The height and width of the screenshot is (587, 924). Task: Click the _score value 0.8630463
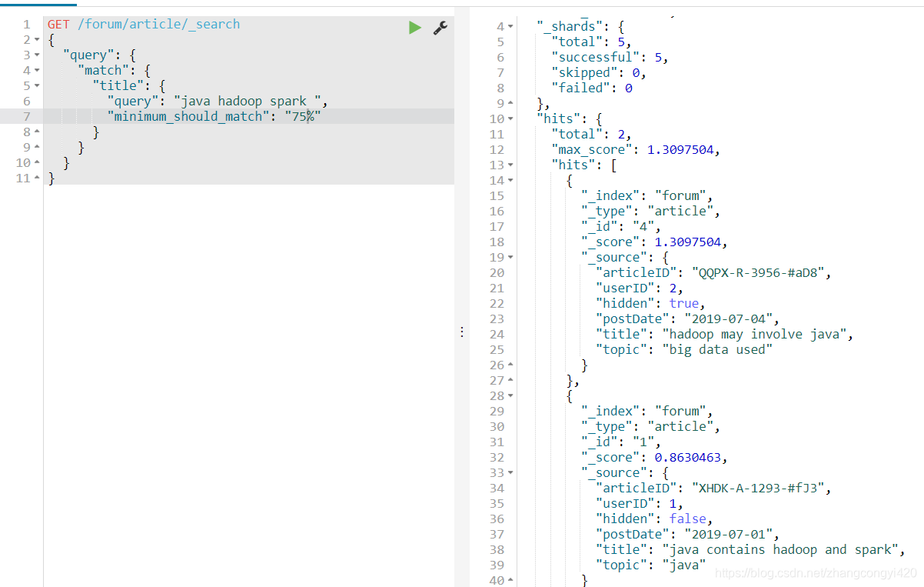click(687, 457)
